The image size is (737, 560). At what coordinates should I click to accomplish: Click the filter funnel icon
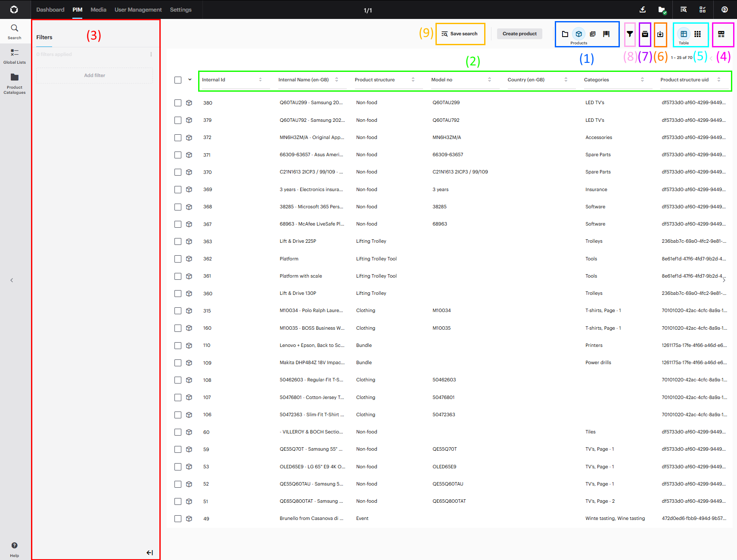coord(630,34)
